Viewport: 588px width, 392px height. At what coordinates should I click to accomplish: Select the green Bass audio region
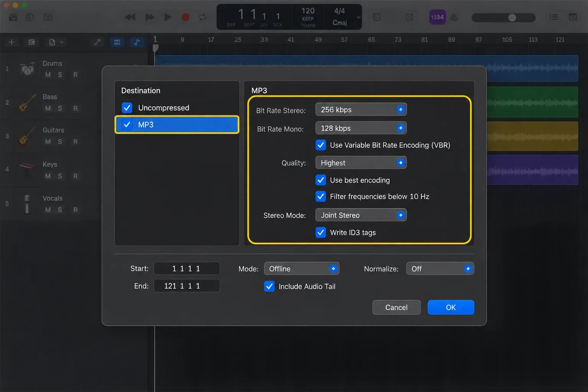coord(532,102)
